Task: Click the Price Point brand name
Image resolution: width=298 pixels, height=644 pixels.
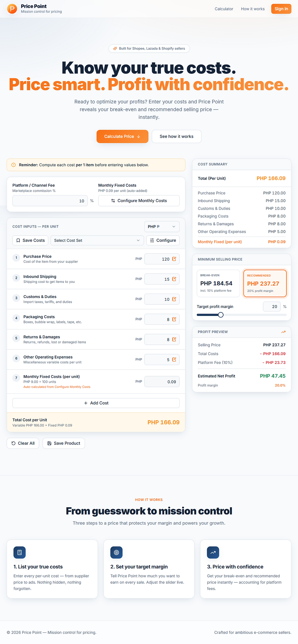Action: pyautogui.click(x=34, y=6)
